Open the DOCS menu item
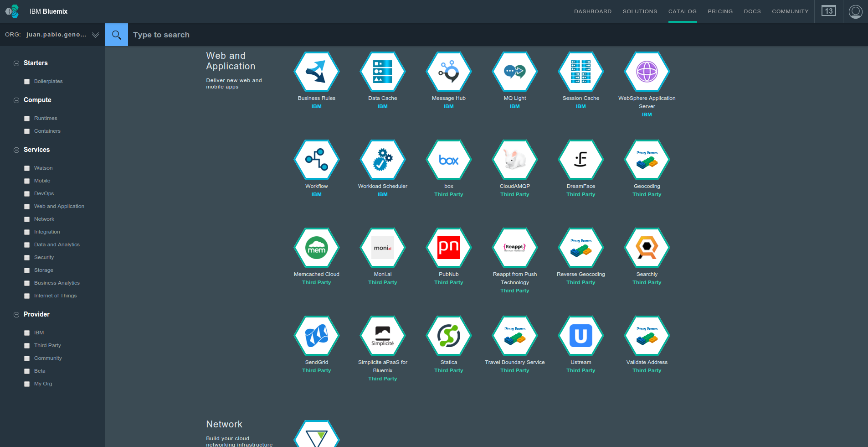This screenshot has width=868, height=447. pyautogui.click(x=752, y=11)
